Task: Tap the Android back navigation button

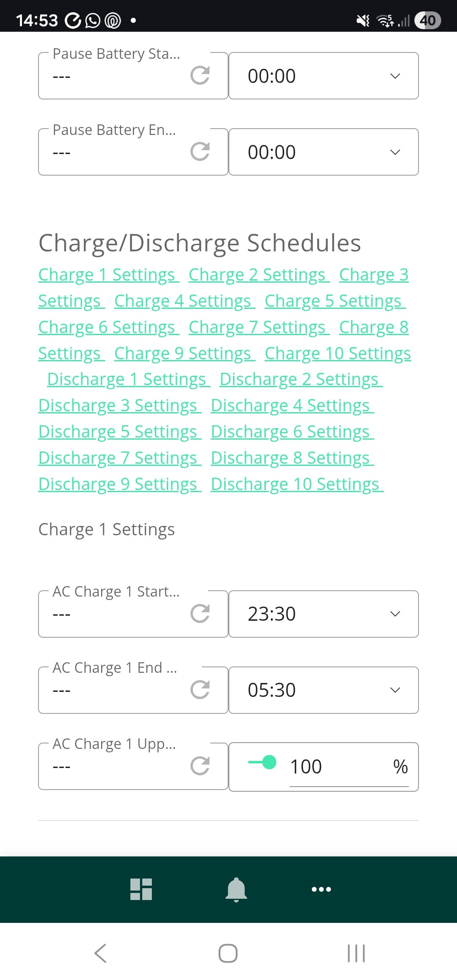Action: [101, 953]
